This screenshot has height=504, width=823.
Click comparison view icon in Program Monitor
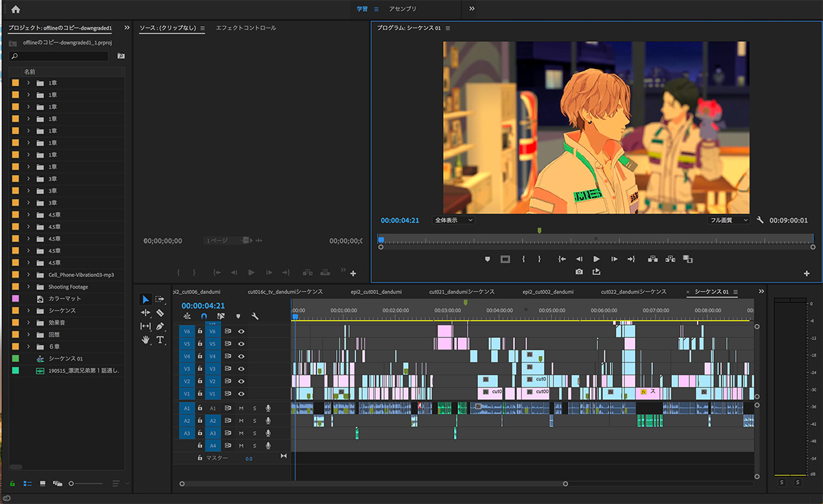(x=687, y=259)
